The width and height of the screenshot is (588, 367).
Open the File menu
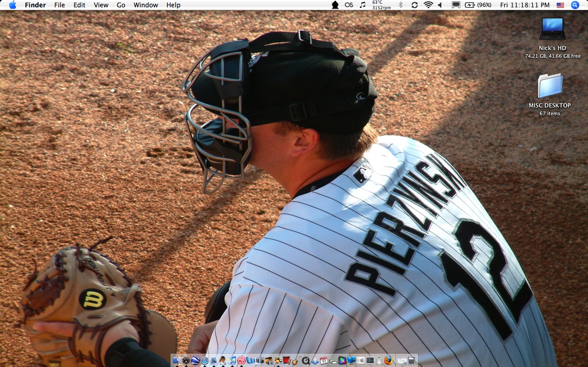59,5
